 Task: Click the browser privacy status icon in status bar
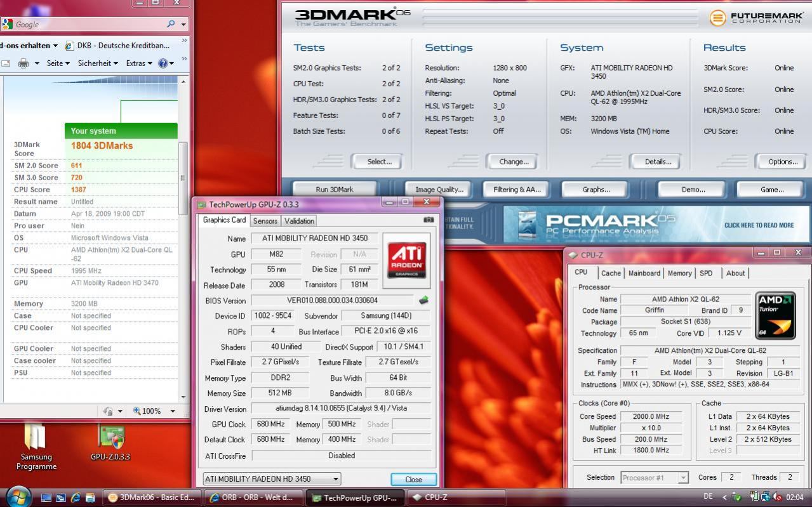tap(108, 411)
